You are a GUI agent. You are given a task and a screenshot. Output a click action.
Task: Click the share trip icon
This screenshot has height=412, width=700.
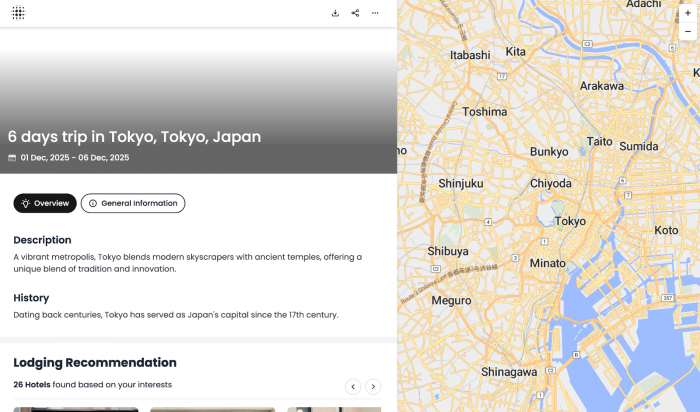point(355,13)
